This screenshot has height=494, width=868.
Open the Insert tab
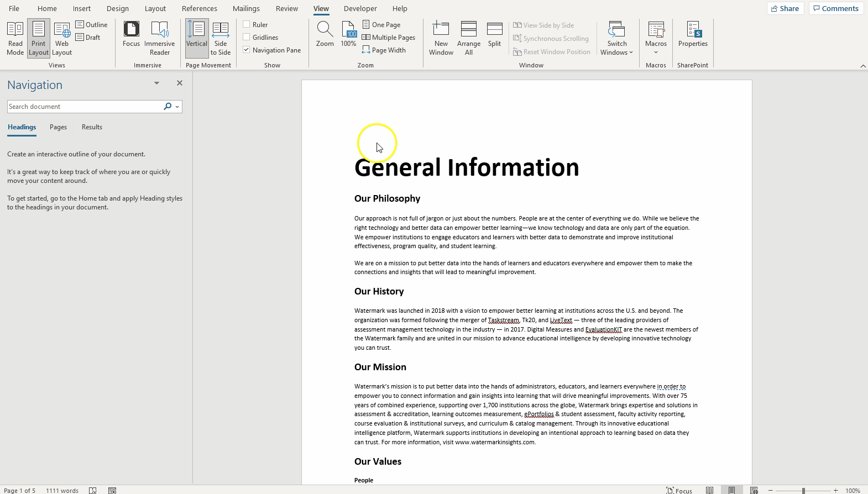[x=82, y=8]
